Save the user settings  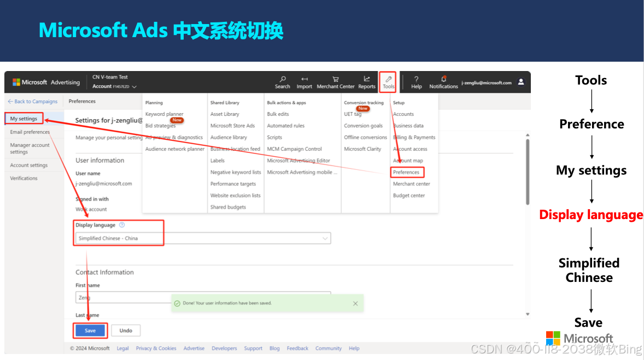(x=90, y=331)
